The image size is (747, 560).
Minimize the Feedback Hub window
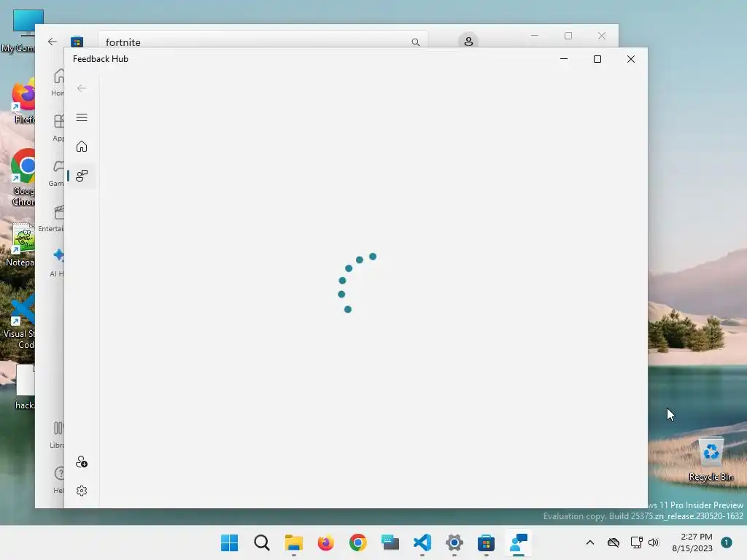564,59
